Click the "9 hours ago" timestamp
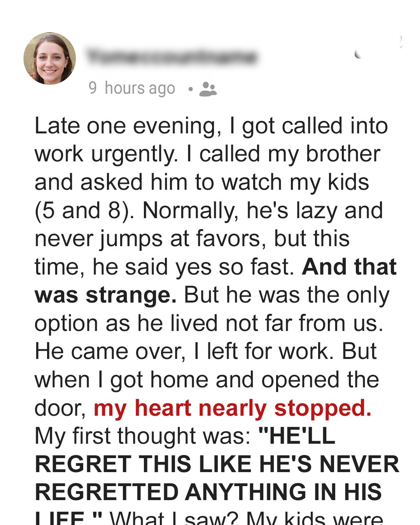The image size is (420, 525). tap(132, 88)
